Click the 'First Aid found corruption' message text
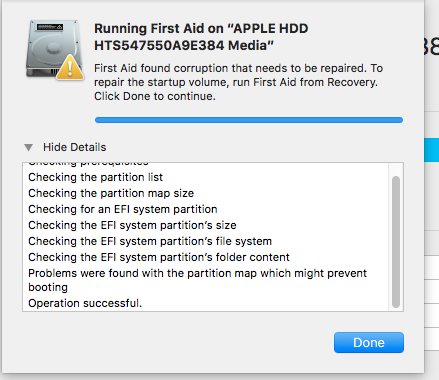The height and width of the screenshot is (380, 439). click(x=238, y=82)
